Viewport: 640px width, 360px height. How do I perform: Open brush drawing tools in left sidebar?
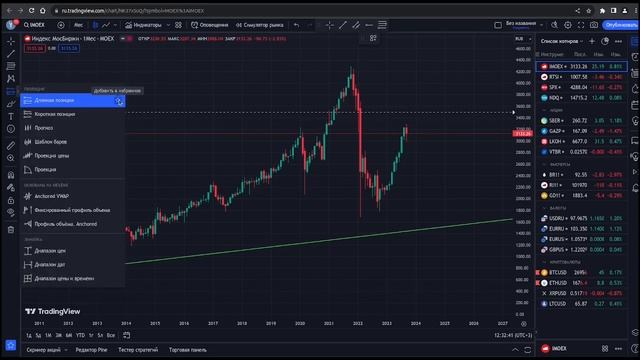pyautogui.click(x=11, y=104)
